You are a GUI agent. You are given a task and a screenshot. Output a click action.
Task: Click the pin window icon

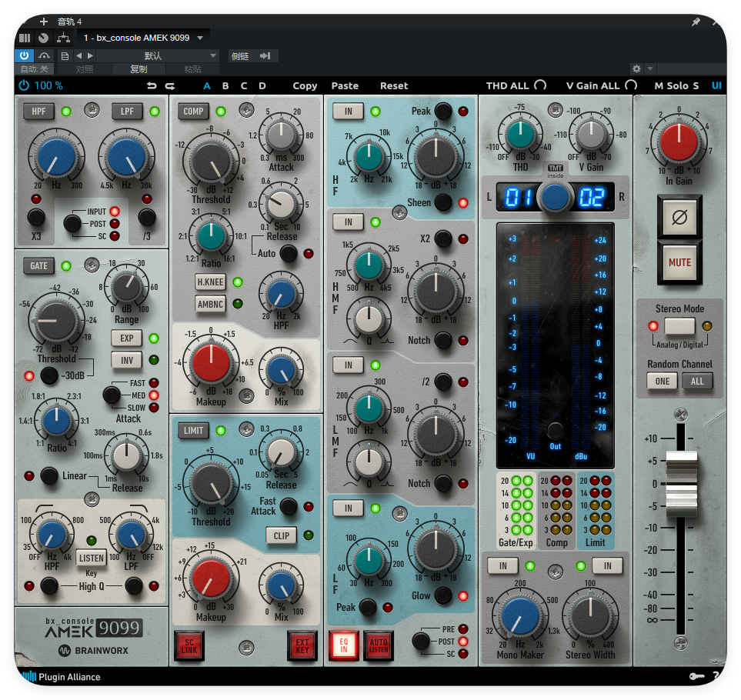coord(696,22)
